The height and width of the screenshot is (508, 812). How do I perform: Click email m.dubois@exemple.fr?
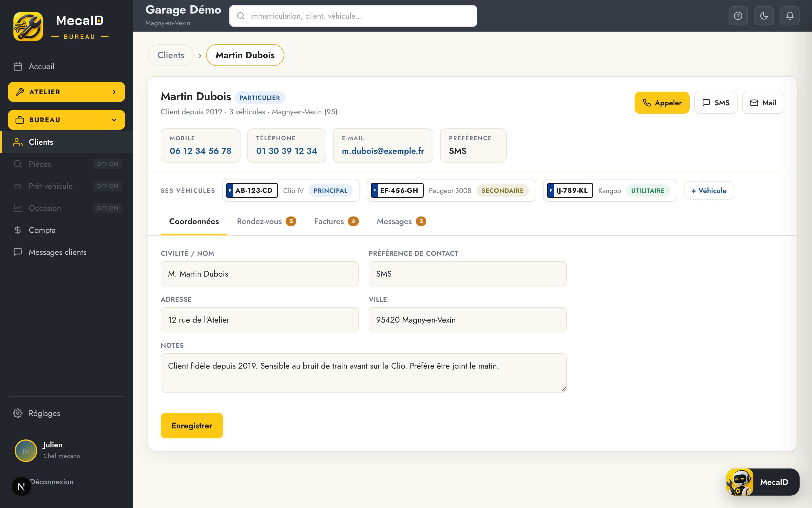pos(383,151)
